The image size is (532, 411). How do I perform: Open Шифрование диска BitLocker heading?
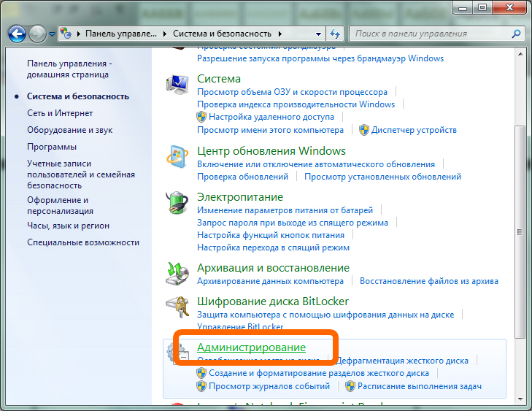(273, 301)
